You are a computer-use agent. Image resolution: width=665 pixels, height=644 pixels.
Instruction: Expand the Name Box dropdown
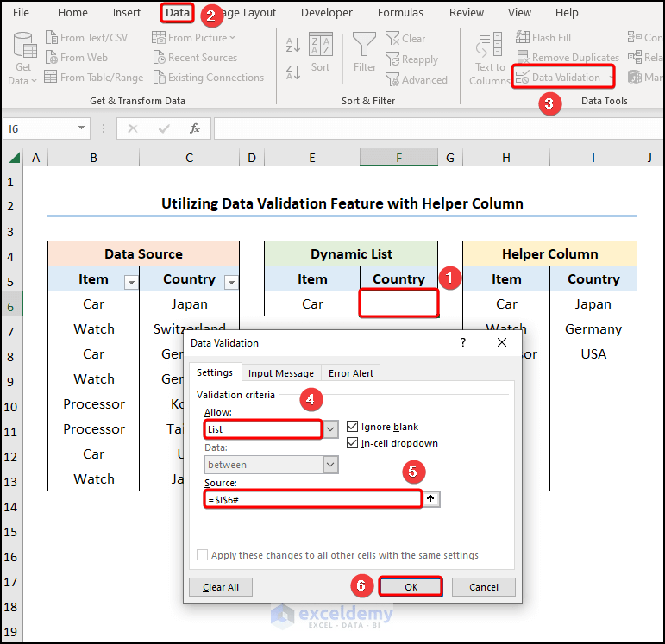tap(81, 128)
